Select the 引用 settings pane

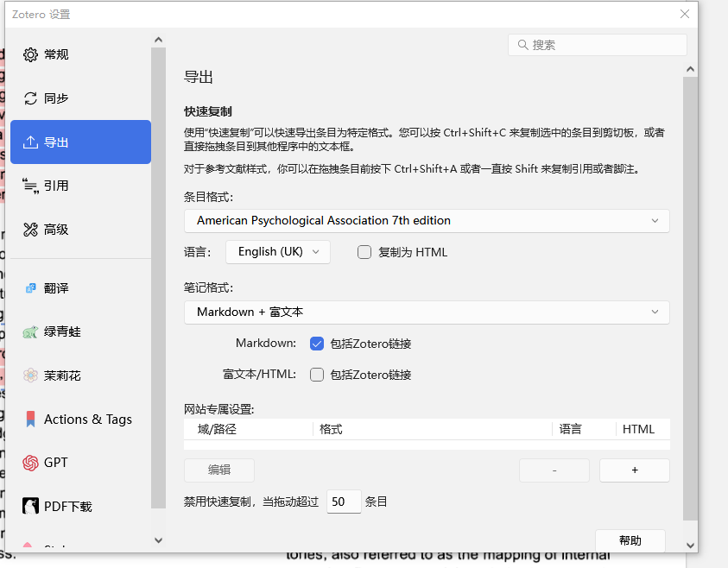(81, 186)
